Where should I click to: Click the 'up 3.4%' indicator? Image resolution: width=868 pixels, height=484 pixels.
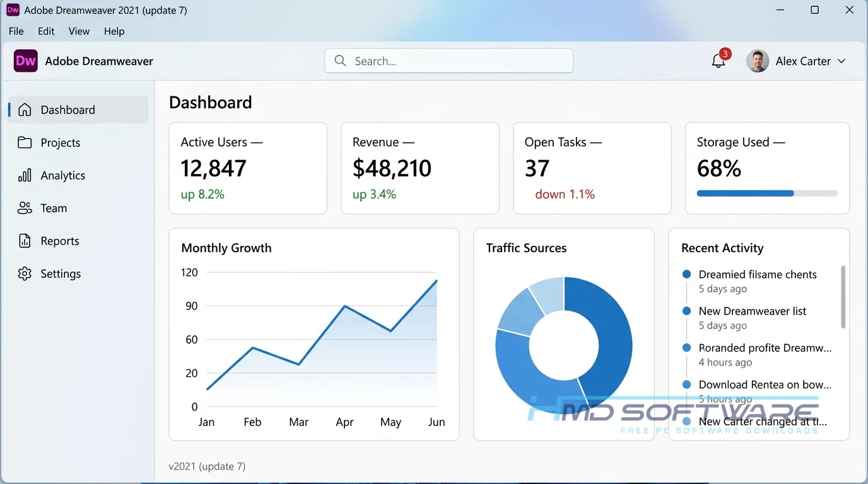click(x=374, y=194)
